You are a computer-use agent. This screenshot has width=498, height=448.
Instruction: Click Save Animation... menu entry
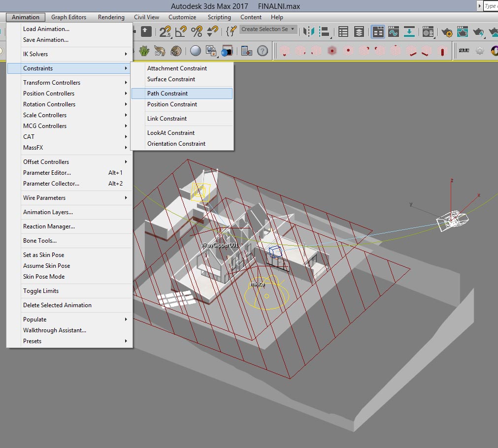[68, 40]
